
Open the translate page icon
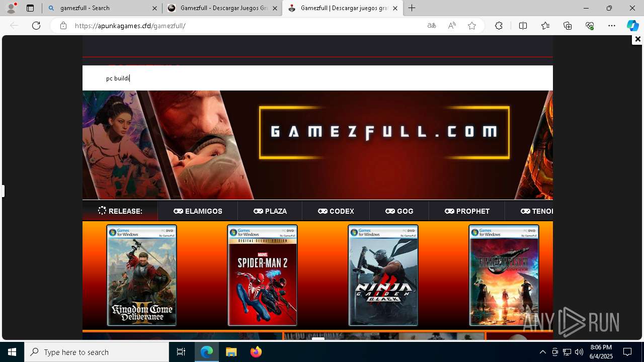[x=432, y=26]
